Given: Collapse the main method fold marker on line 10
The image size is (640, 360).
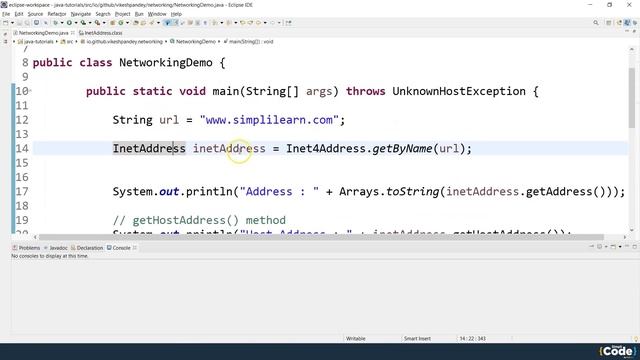Looking at the screenshot, I should 30,91.
